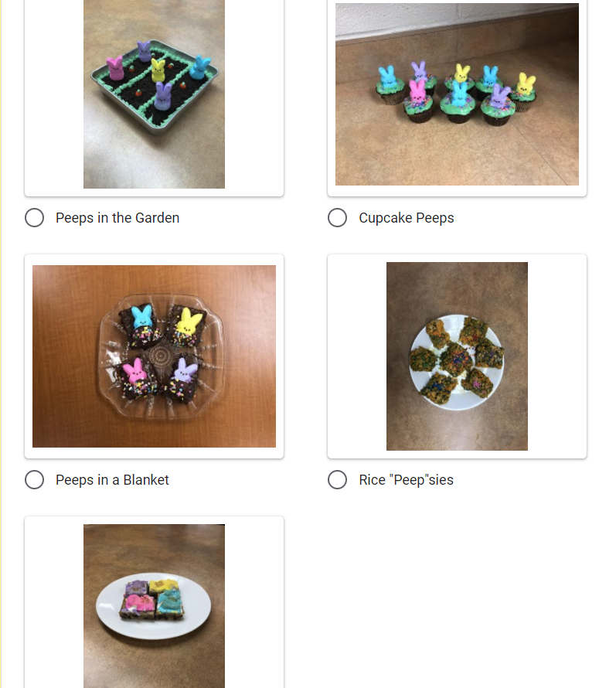This screenshot has height=688, width=616.
Task: Click the yellow Peep on the brownie plate
Action: click(x=189, y=322)
